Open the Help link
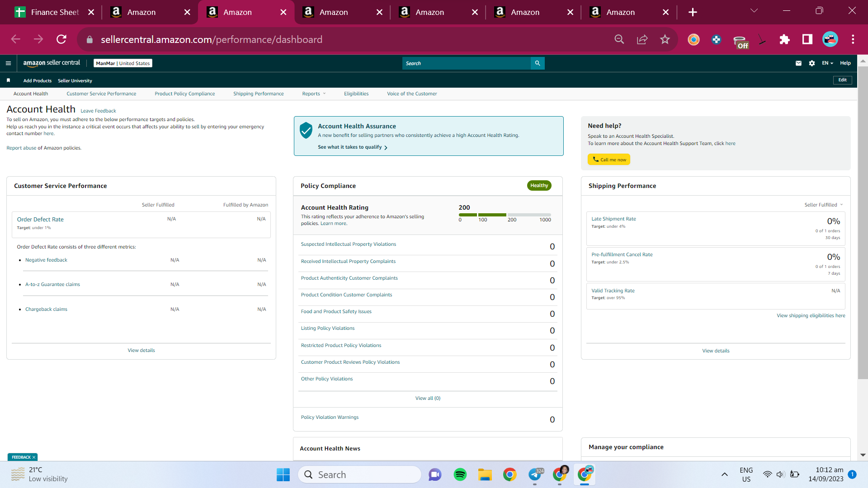 tap(845, 63)
